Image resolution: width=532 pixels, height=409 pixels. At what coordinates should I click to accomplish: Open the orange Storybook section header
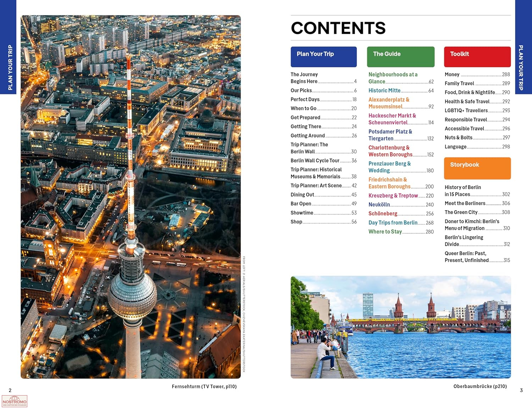pos(477,168)
